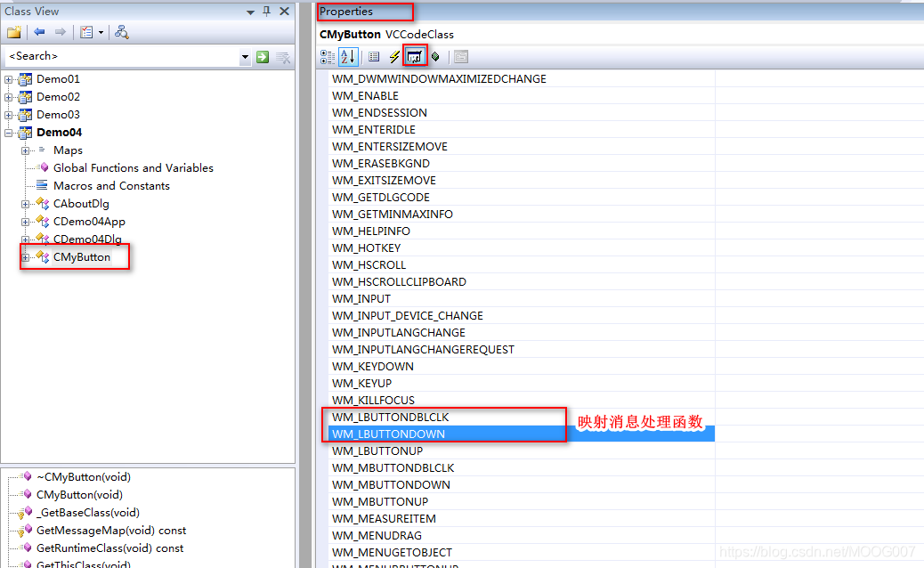Click the <Search> input field

point(123,56)
